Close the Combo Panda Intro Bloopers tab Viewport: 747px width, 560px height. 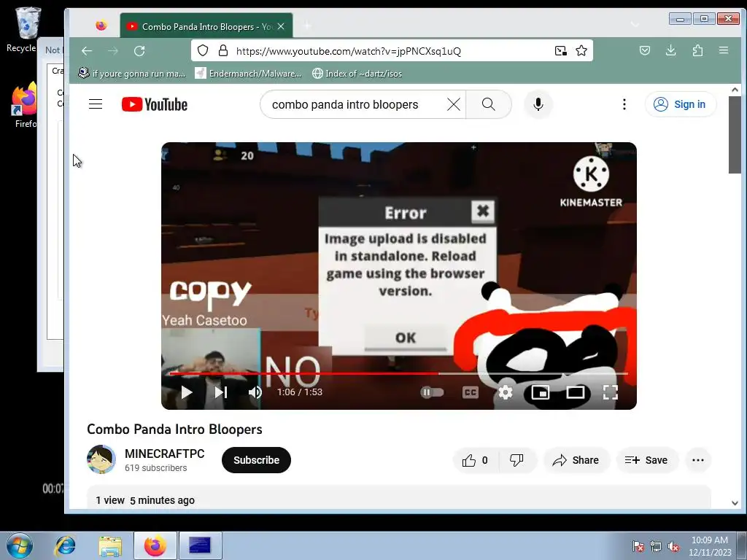coord(281,27)
